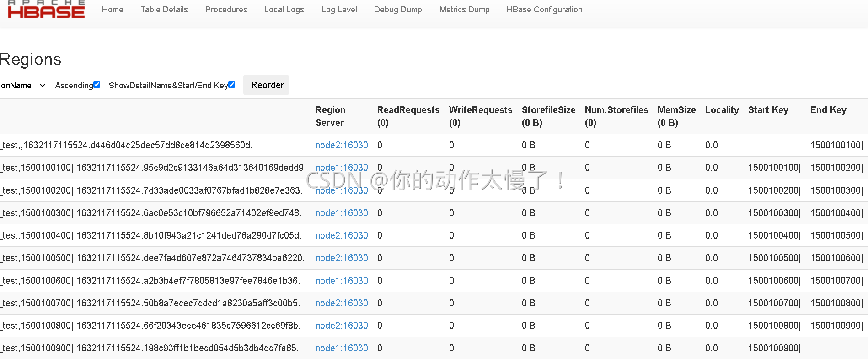Click the Region Server column header

[x=331, y=116]
